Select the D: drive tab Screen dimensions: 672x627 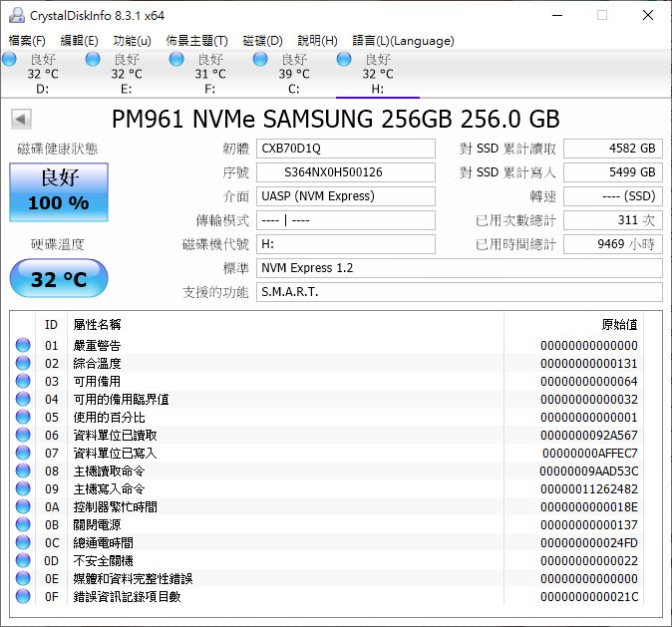pyautogui.click(x=43, y=74)
